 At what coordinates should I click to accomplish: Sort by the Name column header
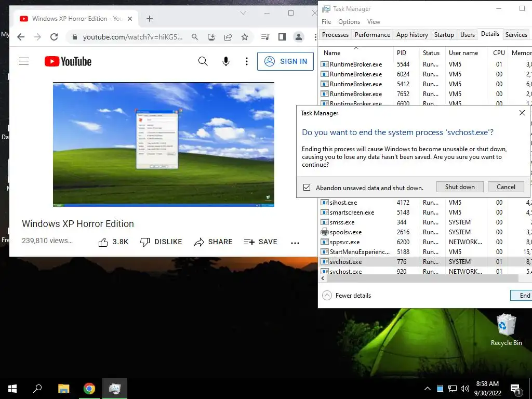click(356, 53)
